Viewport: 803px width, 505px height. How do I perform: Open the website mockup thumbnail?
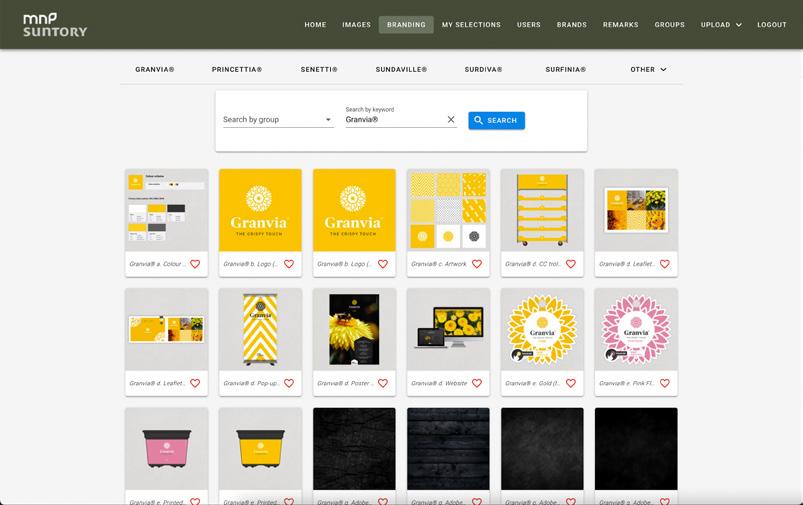[x=448, y=329]
